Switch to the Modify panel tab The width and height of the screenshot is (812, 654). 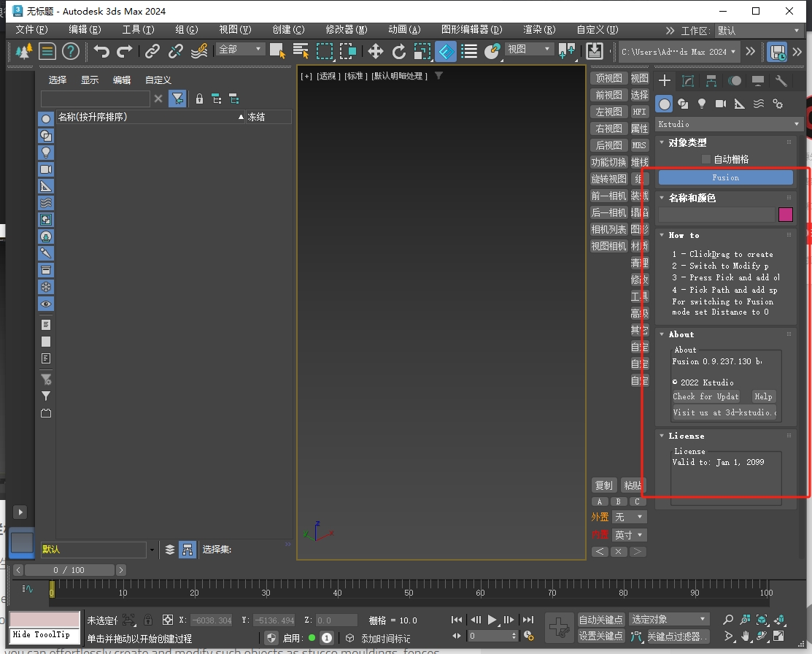(688, 81)
